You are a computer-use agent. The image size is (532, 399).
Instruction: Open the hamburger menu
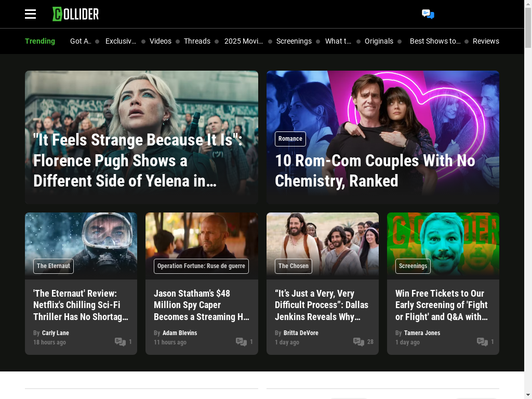(x=30, y=14)
